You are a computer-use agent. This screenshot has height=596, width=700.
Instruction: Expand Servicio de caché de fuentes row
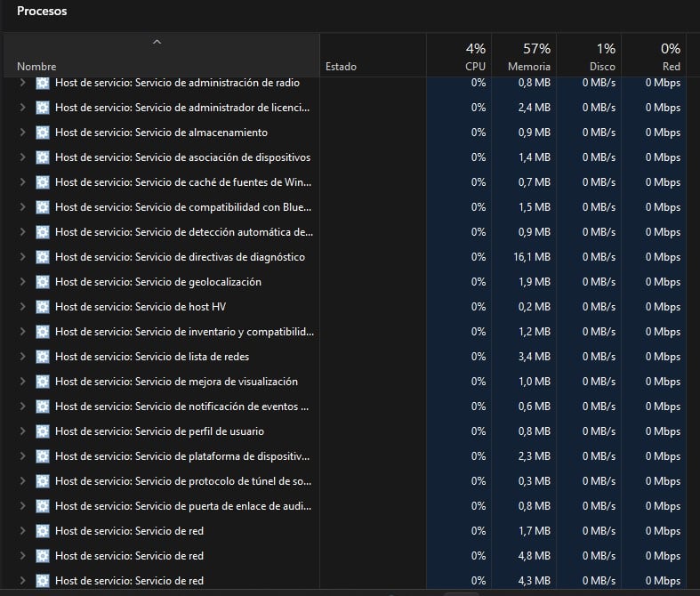click(x=22, y=182)
